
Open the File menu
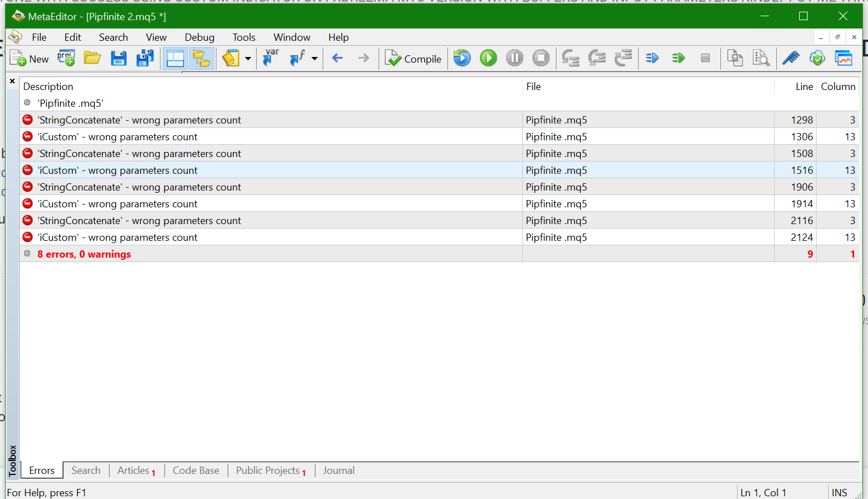pos(39,37)
